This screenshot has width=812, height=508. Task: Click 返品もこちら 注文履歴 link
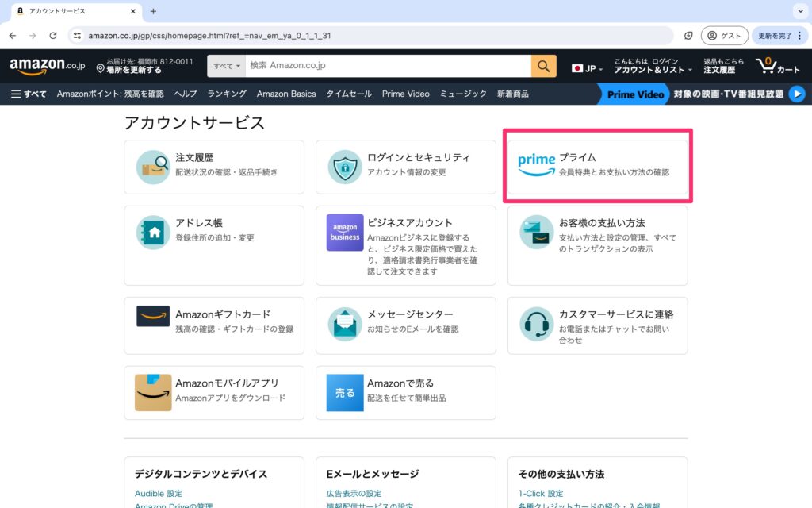(x=723, y=66)
